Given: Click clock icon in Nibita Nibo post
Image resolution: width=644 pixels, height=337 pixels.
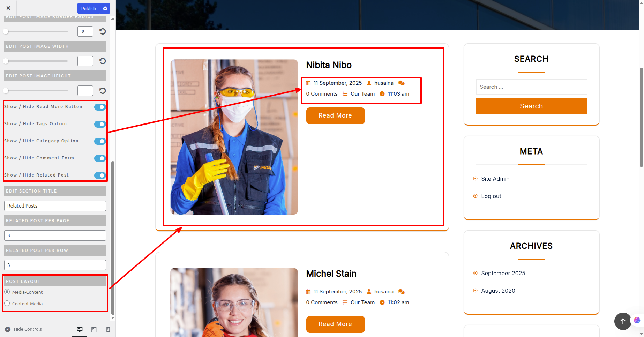Looking at the screenshot, I should [382, 94].
